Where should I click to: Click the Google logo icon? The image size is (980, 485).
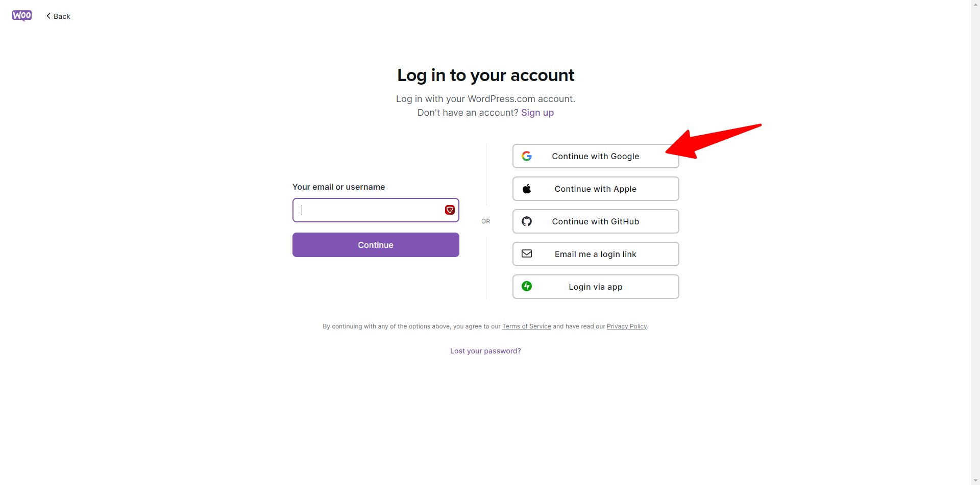[527, 156]
